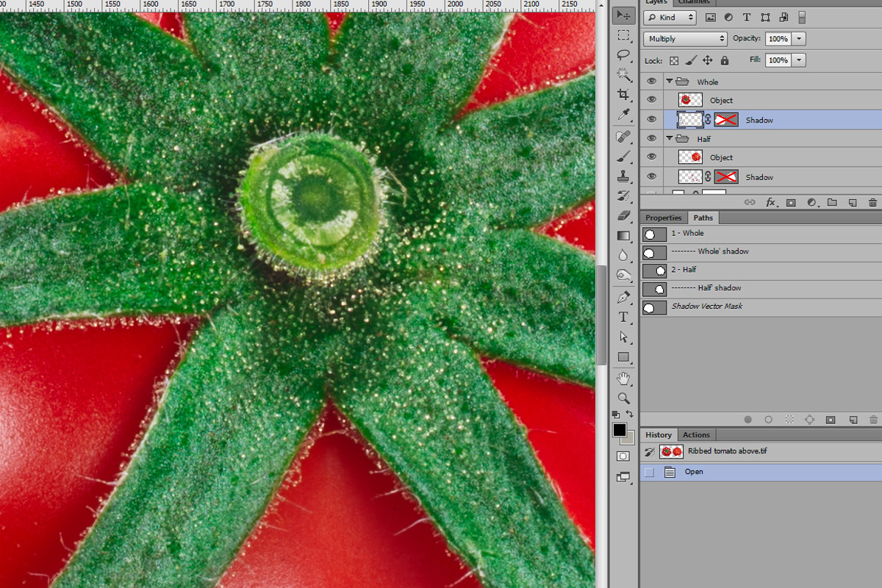Image resolution: width=882 pixels, height=588 pixels.
Task: Switch to the Properties tab
Action: (x=664, y=218)
